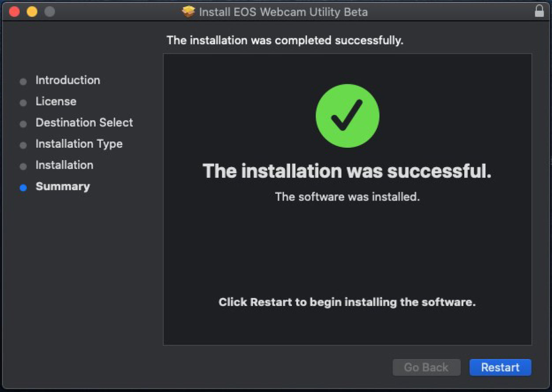Image resolution: width=552 pixels, height=392 pixels.
Task: Click the package icon in the title bar
Action: tap(188, 11)
